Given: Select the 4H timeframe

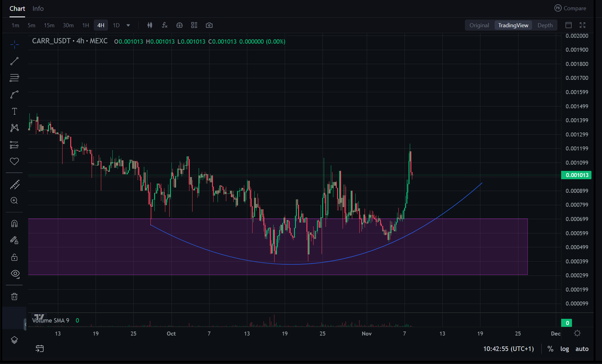Looking at the screenshot, I should [101, 25].
